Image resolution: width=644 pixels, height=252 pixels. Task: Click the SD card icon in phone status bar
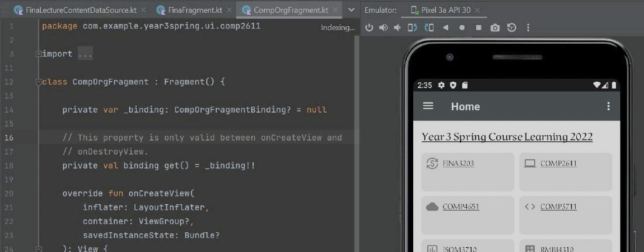pos(465,85)
